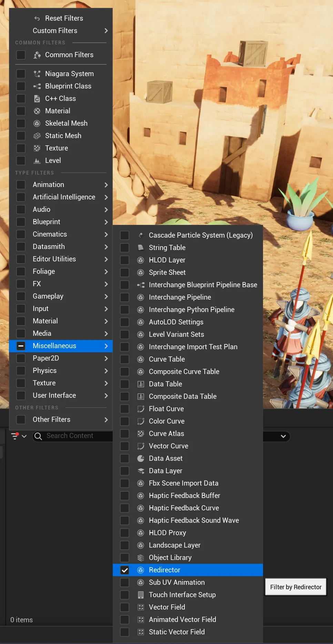Viewport: 333px width, 644px height.
Task: Click the Interchange Blueprint Pipeline Base icon
Action: [141, 285]
